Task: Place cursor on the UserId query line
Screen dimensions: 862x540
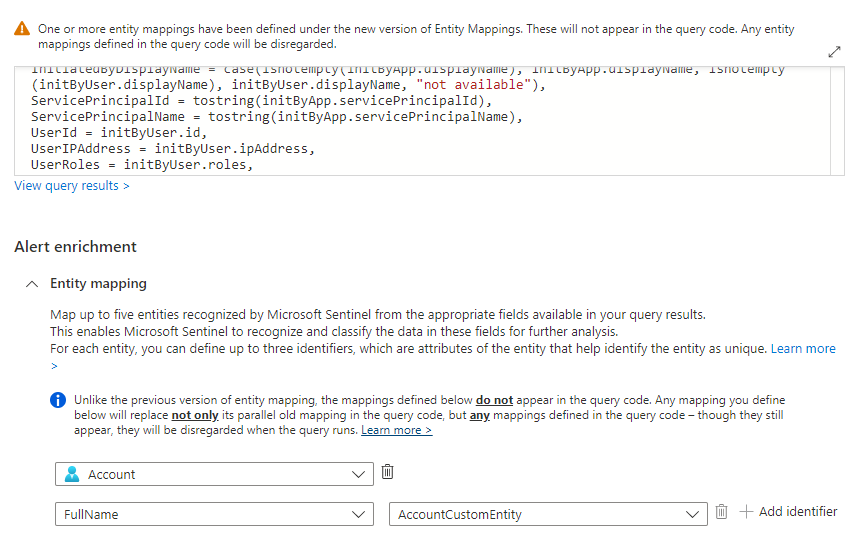Action: pyautogui.click(x=118, y=133)
